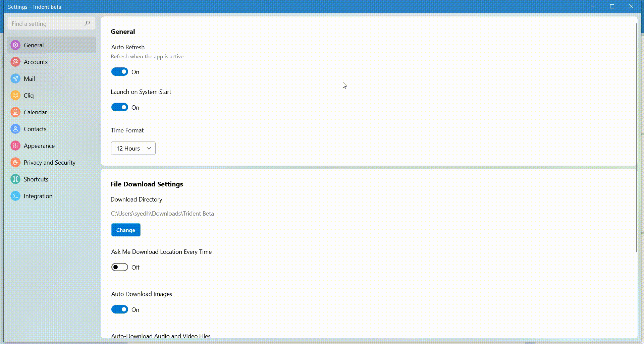Change the download directory
This screenshot has height=344, width=644.
(126, 230)
